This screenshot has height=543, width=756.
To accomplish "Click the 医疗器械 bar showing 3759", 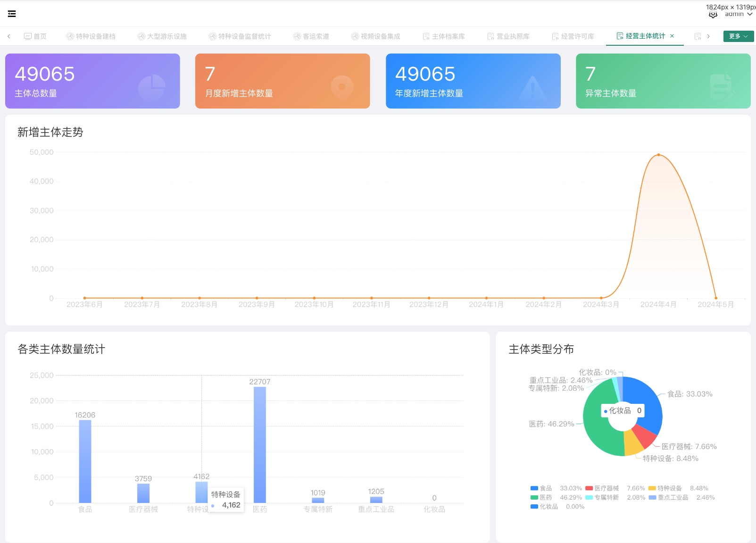I will coord(143,493).
